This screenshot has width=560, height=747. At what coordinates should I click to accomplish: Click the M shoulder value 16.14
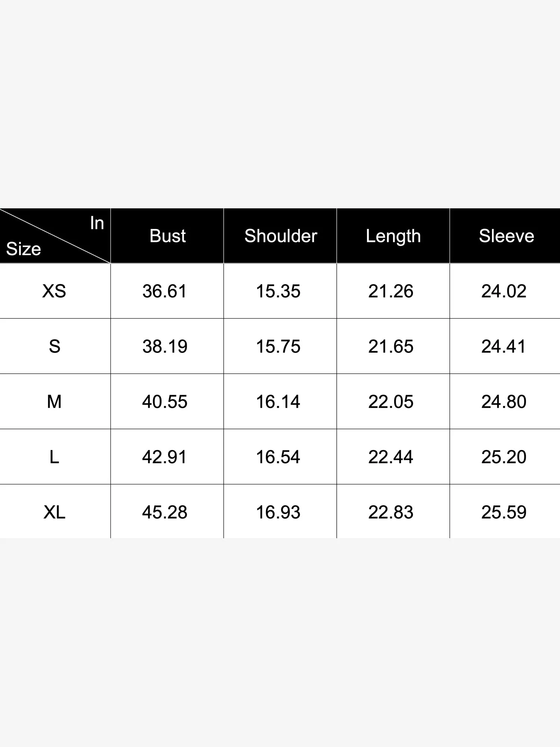click(x=278, y=402)
